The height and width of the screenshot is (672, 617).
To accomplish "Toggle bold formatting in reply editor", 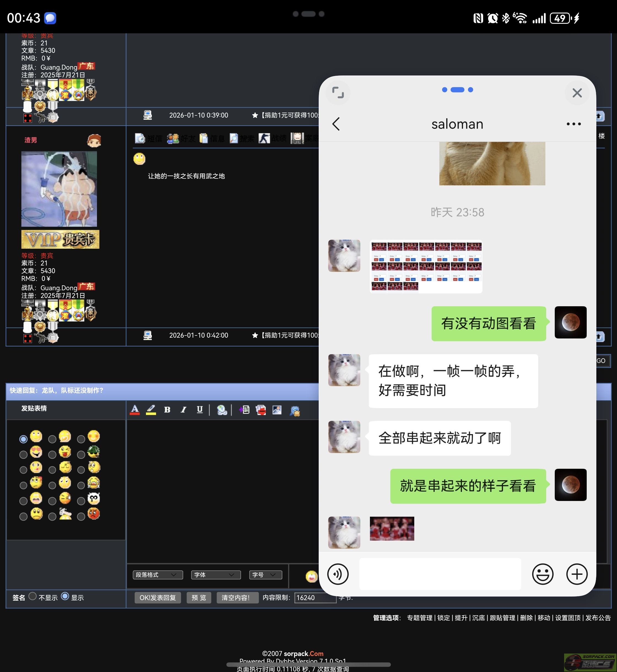I will click(167, 410).
